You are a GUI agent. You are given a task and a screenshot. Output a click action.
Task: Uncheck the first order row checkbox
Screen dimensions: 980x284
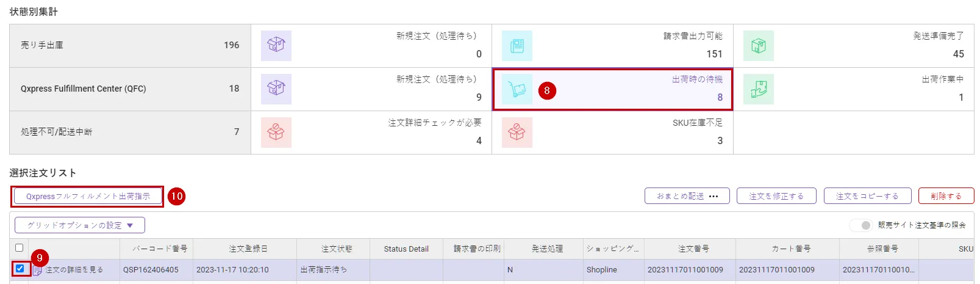20,268
